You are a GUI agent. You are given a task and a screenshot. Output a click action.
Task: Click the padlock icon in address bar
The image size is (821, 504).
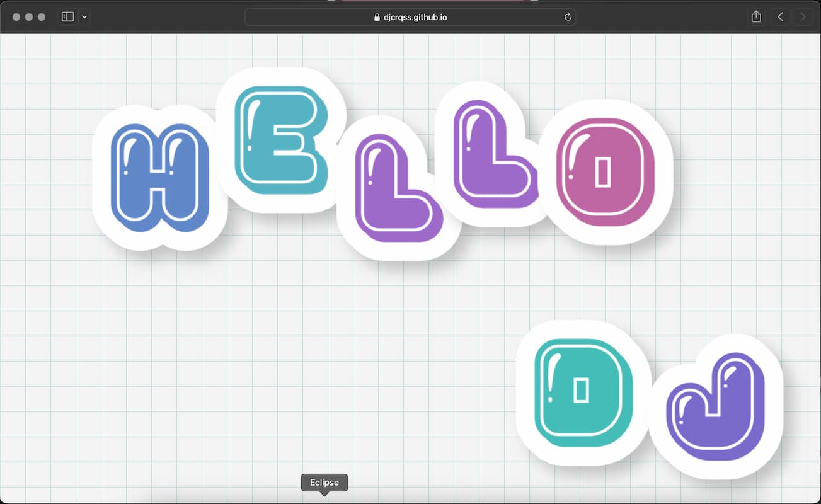pos(377,18)
